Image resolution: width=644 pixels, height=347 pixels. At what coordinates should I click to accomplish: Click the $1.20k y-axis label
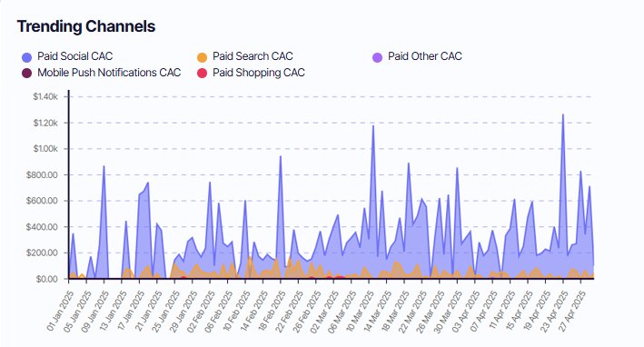point(45,123)
